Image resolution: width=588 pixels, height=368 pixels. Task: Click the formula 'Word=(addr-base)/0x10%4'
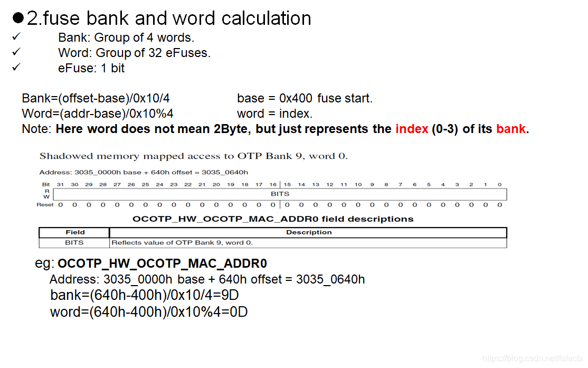pyautogui.click(x=98, y=114)
